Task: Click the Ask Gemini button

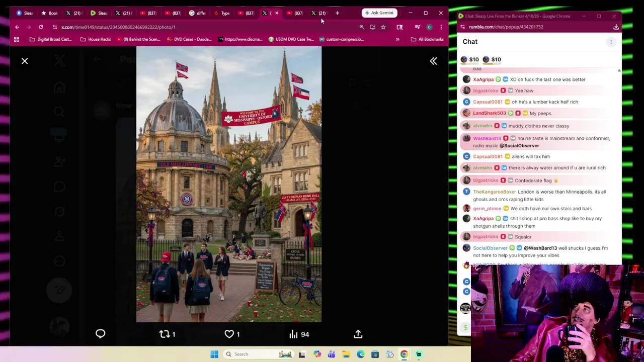Action: click(379, 13)
